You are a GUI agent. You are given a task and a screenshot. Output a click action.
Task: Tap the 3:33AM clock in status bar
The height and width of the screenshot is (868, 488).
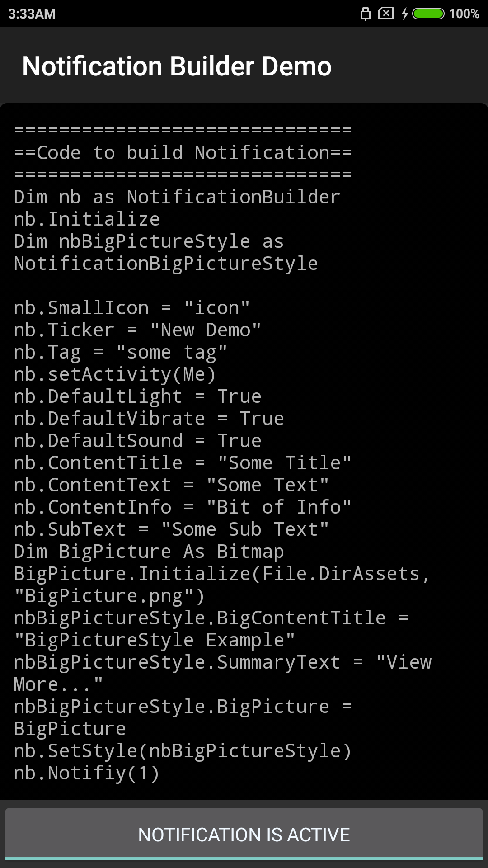pyautogui.click(x=32, y=14)
